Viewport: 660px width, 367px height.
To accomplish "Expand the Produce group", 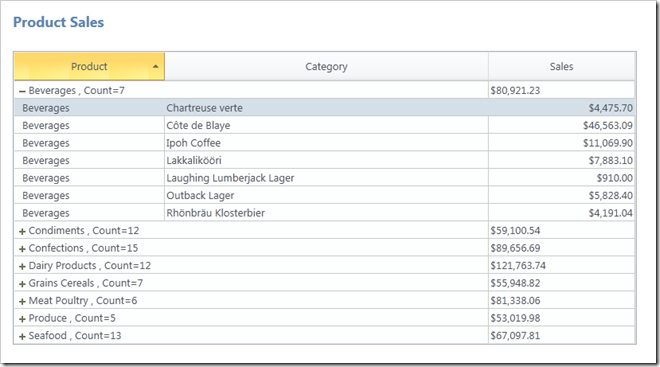I will coord(22,319).
